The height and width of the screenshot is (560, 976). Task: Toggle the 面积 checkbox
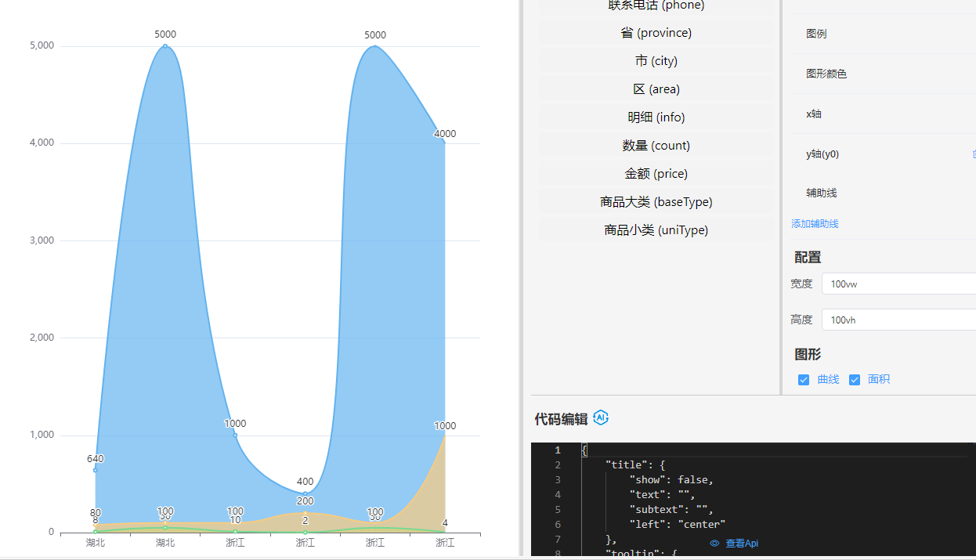click(x=855, y=380)
